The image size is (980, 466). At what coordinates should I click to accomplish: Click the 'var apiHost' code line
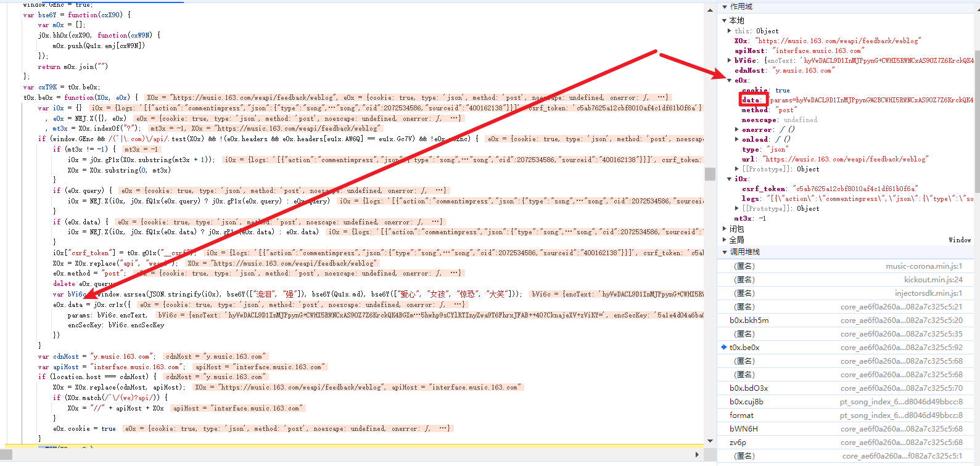pyautogui.click(x=112, y=367)
